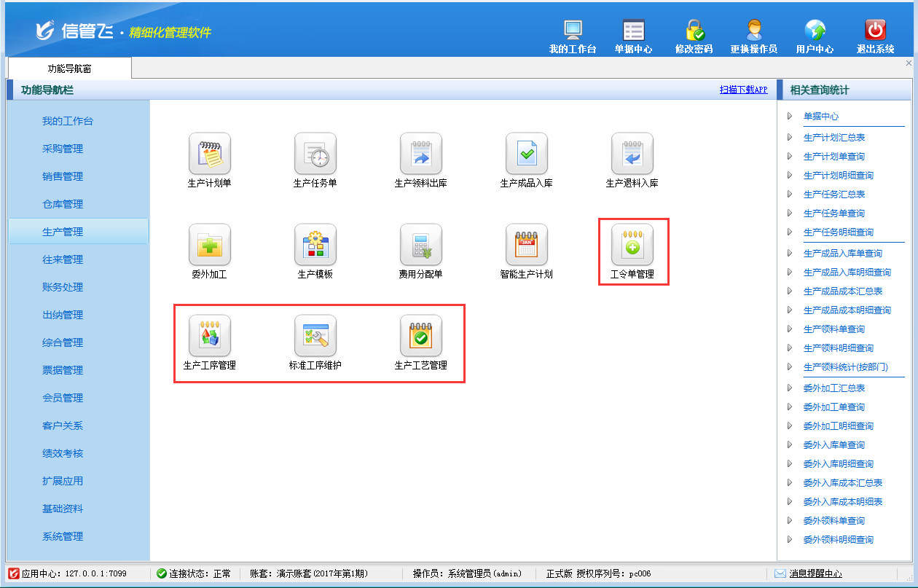Open the 费用分配单 calculator icon

(x=420, y=245)
